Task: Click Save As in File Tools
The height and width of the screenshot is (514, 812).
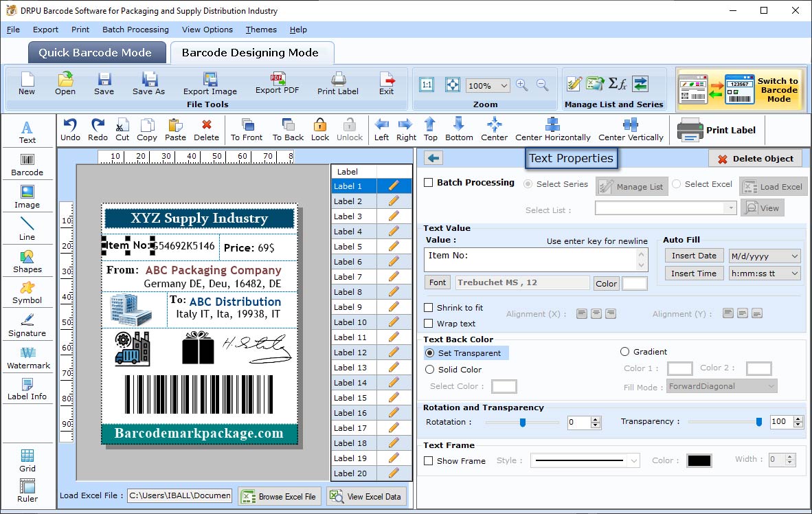Action: pos(148,83)
